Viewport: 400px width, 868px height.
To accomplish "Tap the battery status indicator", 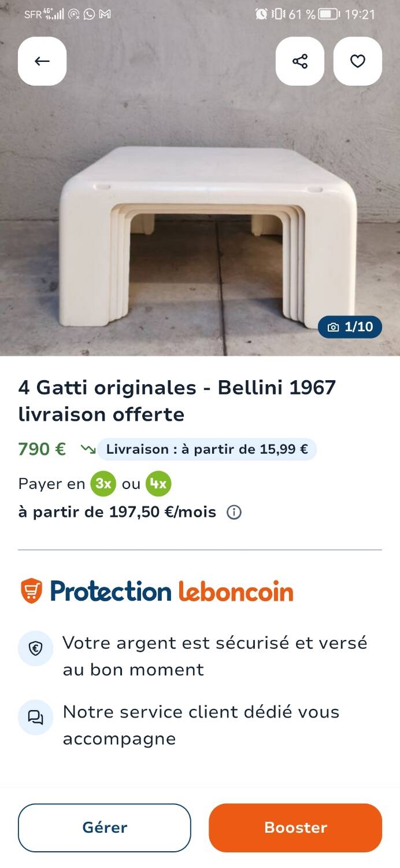I will (x=329, y=14).
